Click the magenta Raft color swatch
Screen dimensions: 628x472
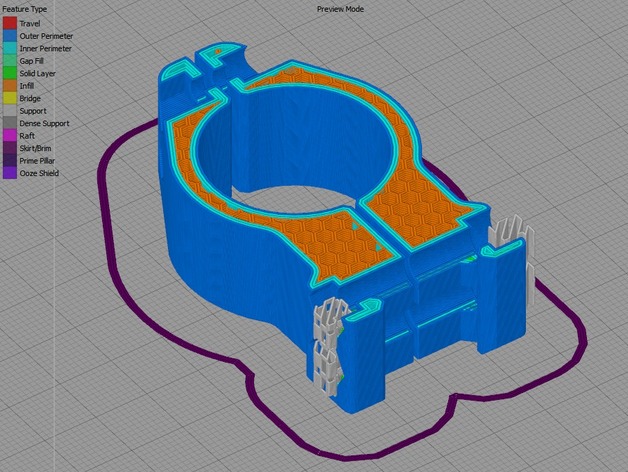[10, 135]
